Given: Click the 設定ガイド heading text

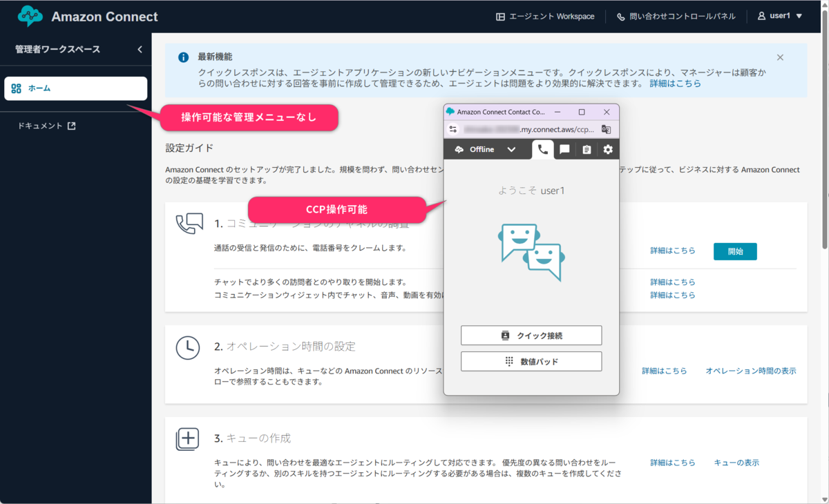Looking at the screenshot, I should [x=190, y=148].
